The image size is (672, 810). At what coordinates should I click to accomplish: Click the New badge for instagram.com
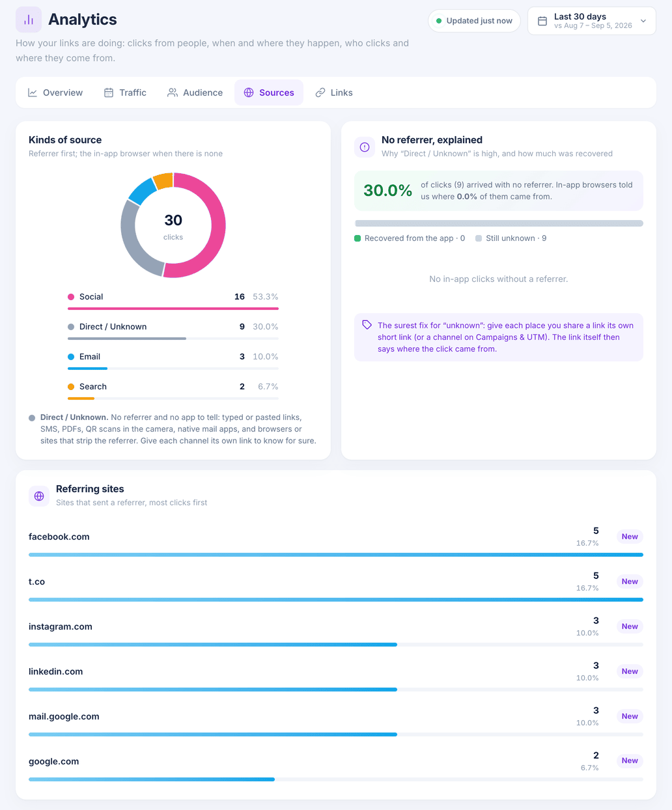(x=630, y=626)
